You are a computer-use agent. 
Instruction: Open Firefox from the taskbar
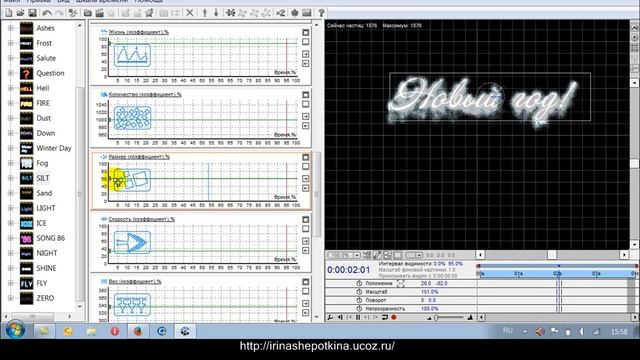(x=138, y=331)
